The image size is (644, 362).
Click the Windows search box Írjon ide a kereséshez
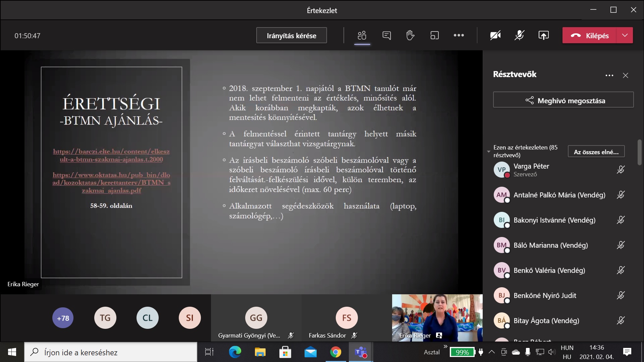[111, 352]
